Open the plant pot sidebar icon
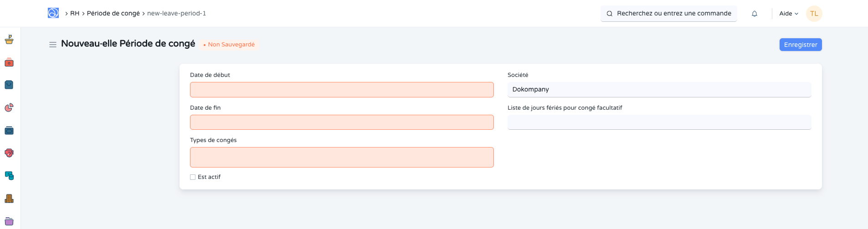The image size is (868, 229). point(9,40)
